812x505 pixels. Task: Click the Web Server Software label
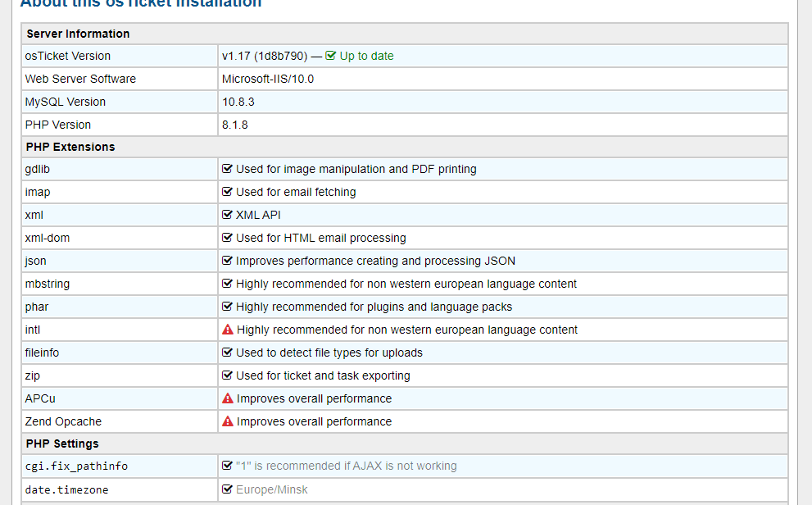point(80,79)
